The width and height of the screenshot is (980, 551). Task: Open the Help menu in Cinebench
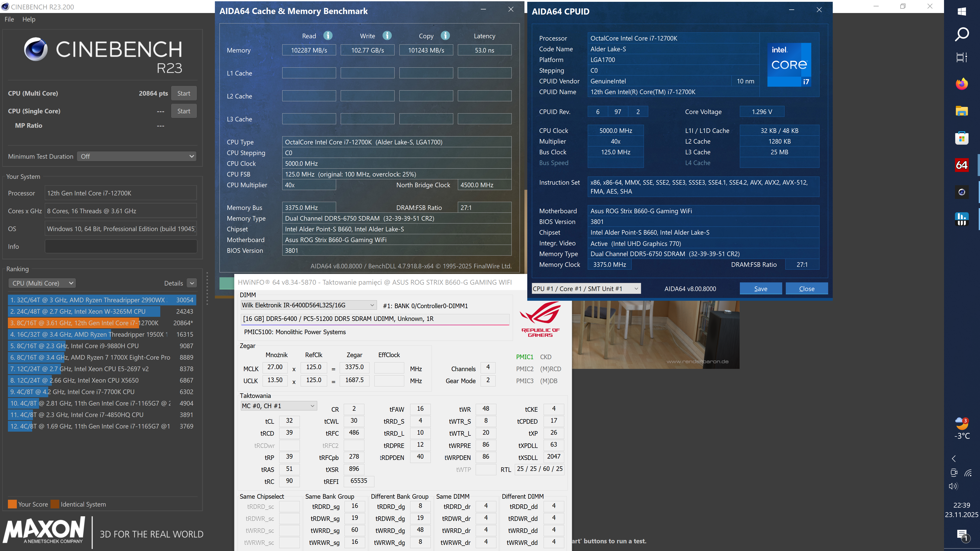pos(29,19)
